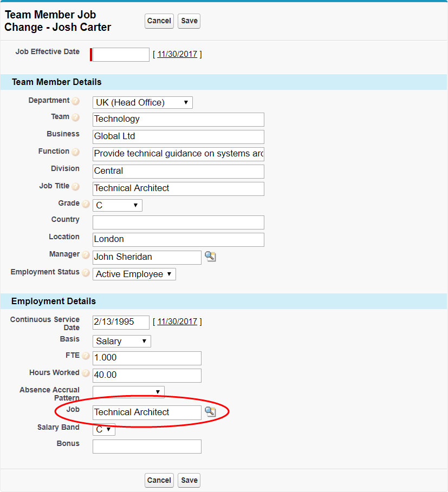Open the Absence Accrual Pattern dropdown
The width and height of the screenshot is (448, 492).
[128, 392]
